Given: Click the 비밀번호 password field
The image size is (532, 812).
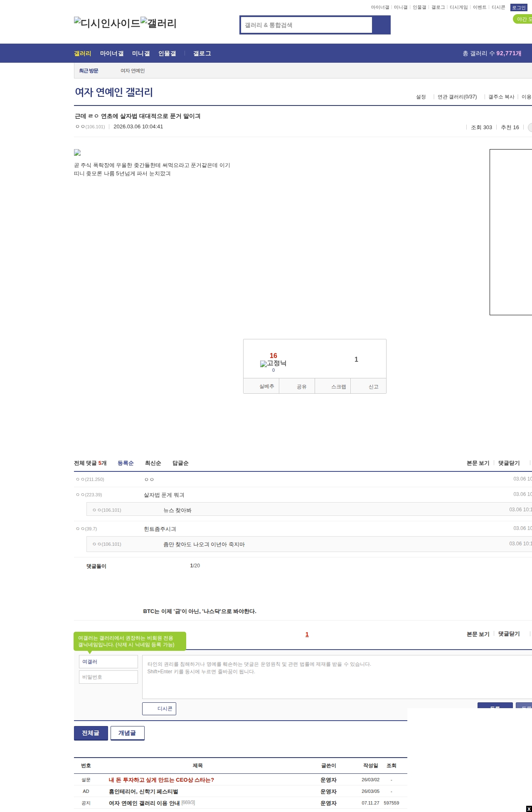Looking at the screenshot, I should 108,677.
